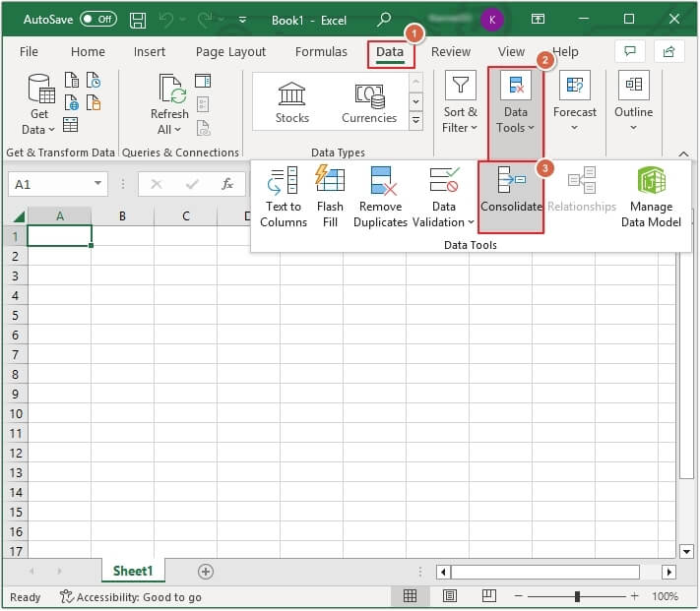Click Remove Duplicates icon
Viewport: 700px width, 611px height.
381,196
